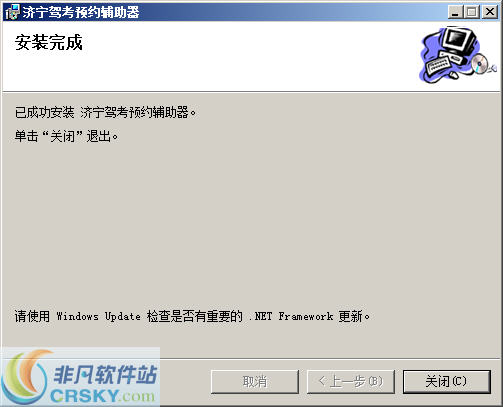Click the 单击“关闭”退出 instruction text
This screenshot has height=407, width=503.
(x=66, y=136)
